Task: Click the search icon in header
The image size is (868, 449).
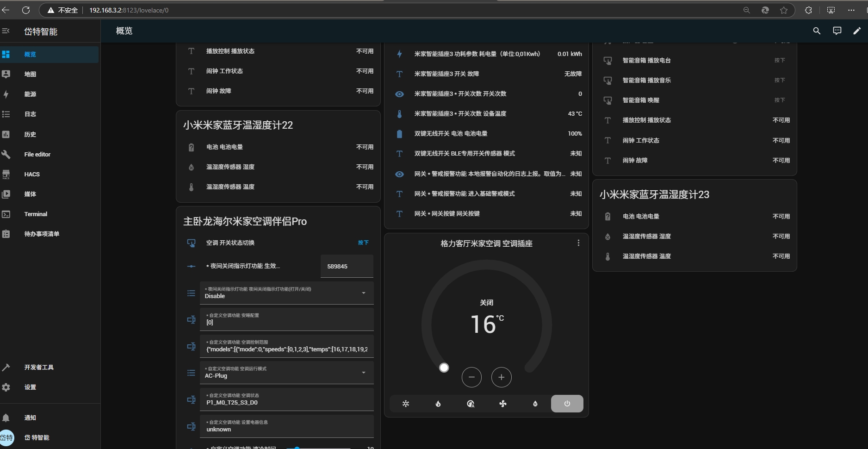Action: click(x=817, y=31)
